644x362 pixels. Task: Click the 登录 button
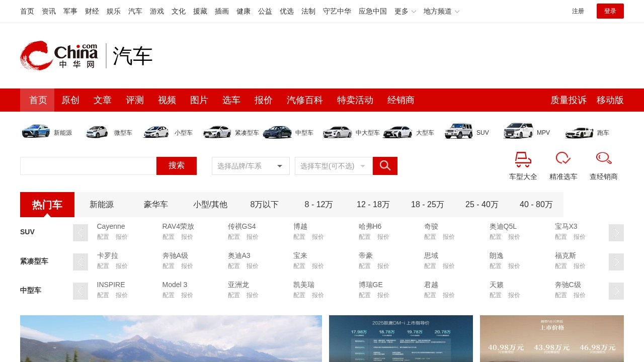[x=610, y=11]
